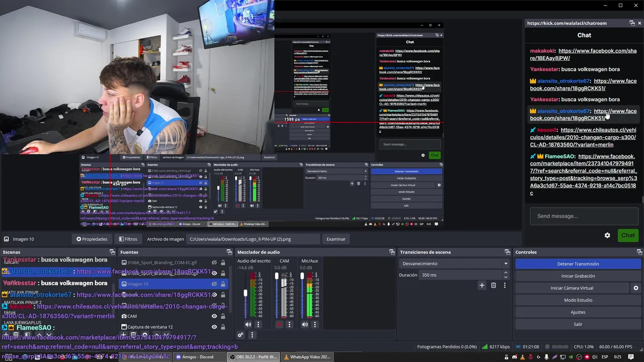Pop out Transiciones de escena dock

tap(507, 252)
